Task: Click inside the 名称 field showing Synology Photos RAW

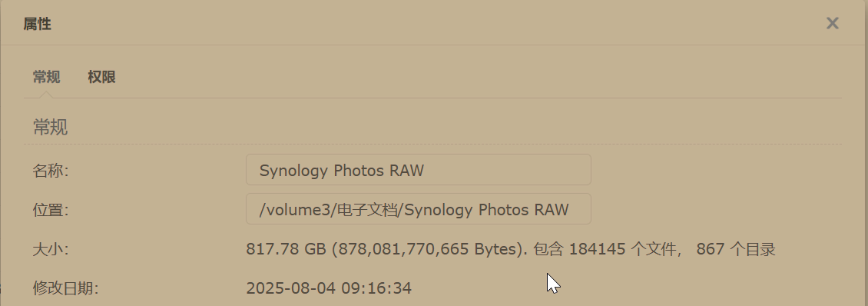Action: (x=419, y=170)
